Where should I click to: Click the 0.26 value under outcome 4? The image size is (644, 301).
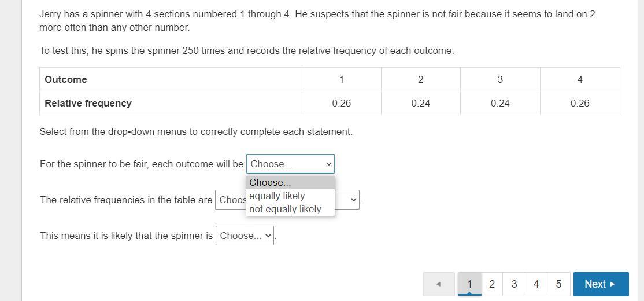pyautogui.click(x=580, y=103)
